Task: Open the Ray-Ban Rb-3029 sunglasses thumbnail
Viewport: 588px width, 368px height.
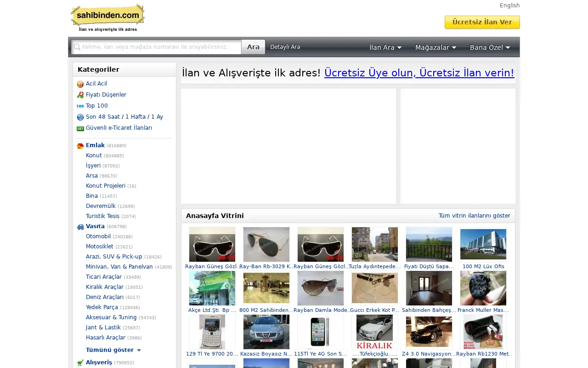Action: 266,244
